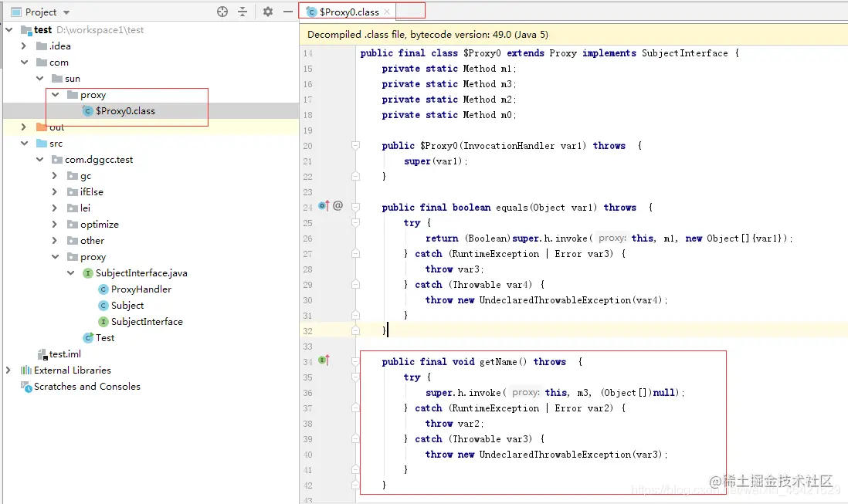This screenshot has height=504, width=848.
Task: Click the test.iml file icon
Action: (x=42, y=353)
